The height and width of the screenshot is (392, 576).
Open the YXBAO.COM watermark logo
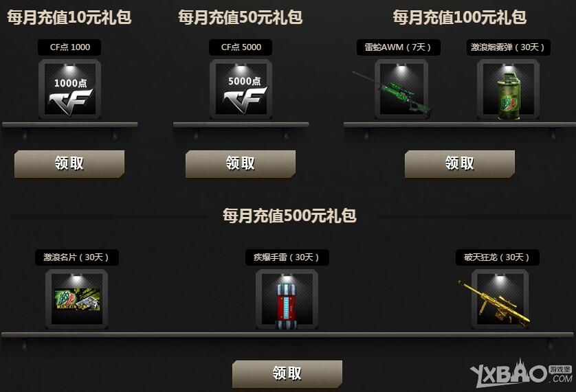521,374
